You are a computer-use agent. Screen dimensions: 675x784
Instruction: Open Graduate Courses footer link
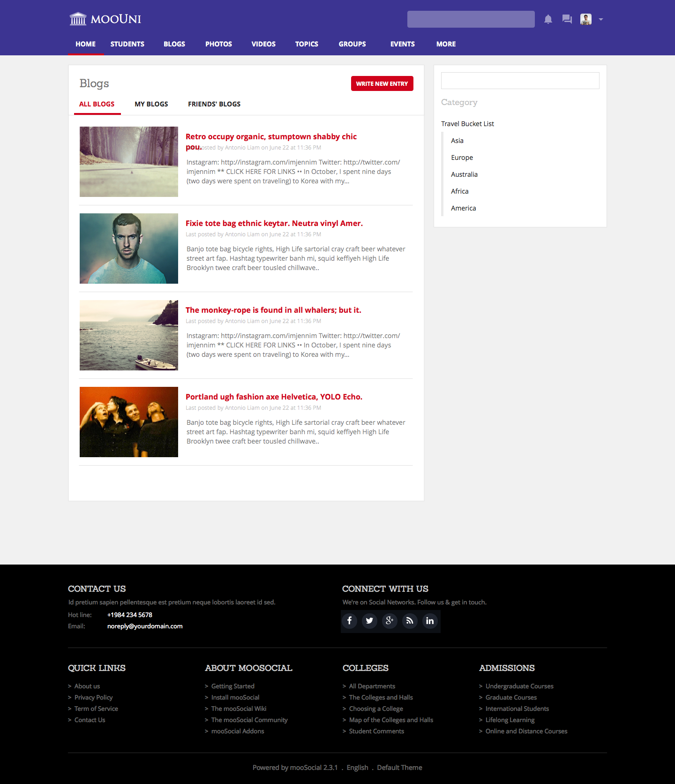(x=511, y=697)
